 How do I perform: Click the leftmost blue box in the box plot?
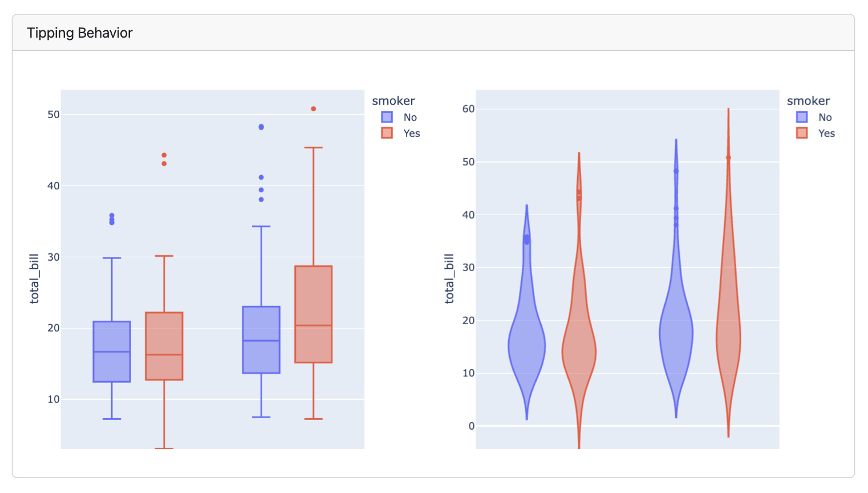[112, 365]
